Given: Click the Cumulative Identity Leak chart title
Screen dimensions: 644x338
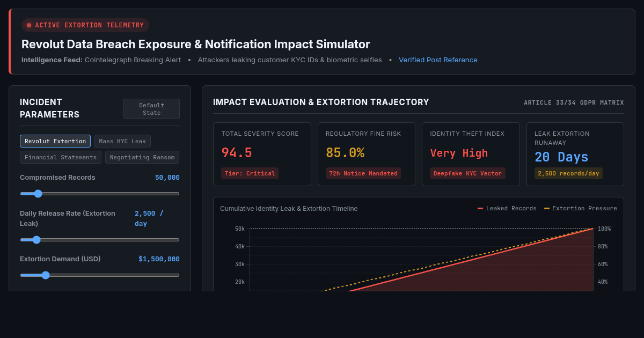Looking at the screenshot, I should 289,209.
